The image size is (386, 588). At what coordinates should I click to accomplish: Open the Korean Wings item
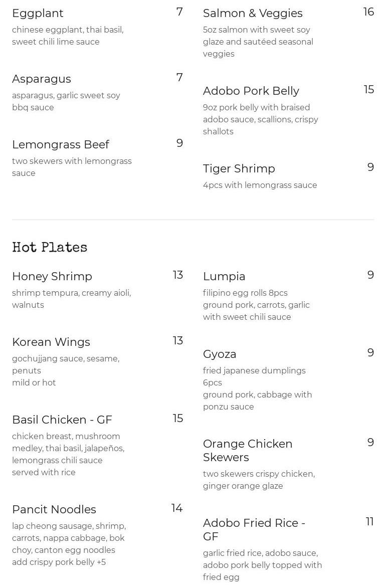51,342
